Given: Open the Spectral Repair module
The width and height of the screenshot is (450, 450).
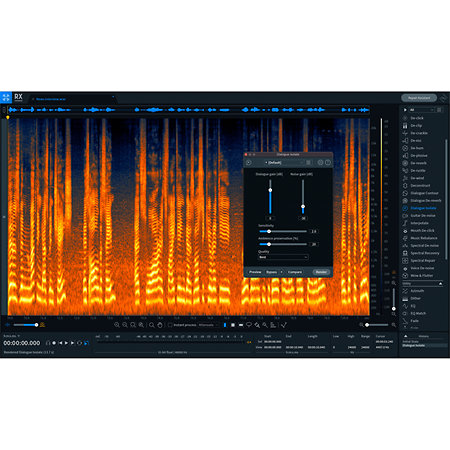Looking at the screenshot, I should [419, 261].
